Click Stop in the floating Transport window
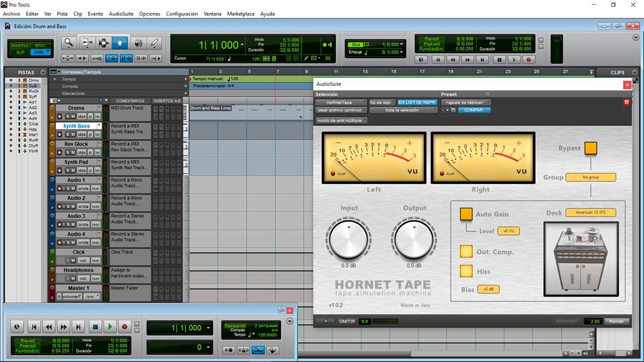 94,326
